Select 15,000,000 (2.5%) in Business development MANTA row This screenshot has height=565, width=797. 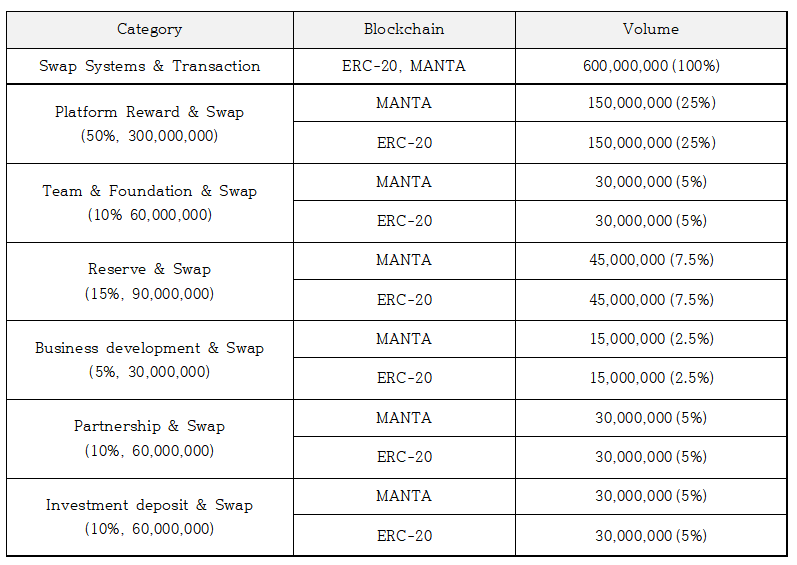point(651,339)
